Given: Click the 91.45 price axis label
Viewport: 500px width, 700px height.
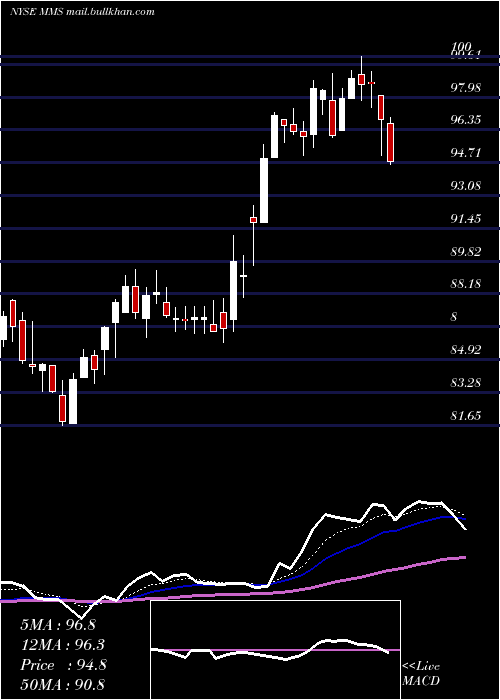Looking at the screenshot, I should 466,219.
